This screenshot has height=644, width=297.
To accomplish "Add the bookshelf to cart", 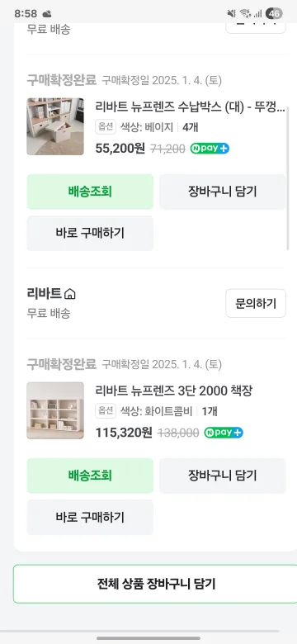I will (x=223, y=476).
